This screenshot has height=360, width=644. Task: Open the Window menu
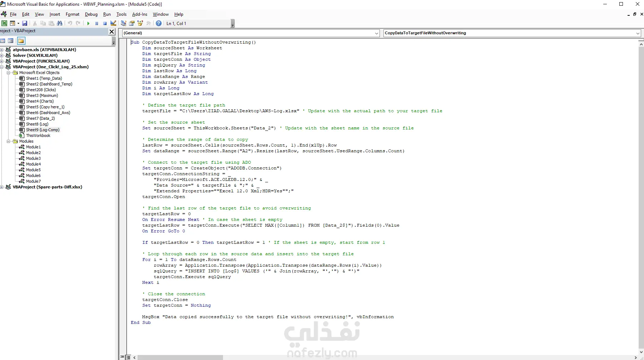click(161, 14)
